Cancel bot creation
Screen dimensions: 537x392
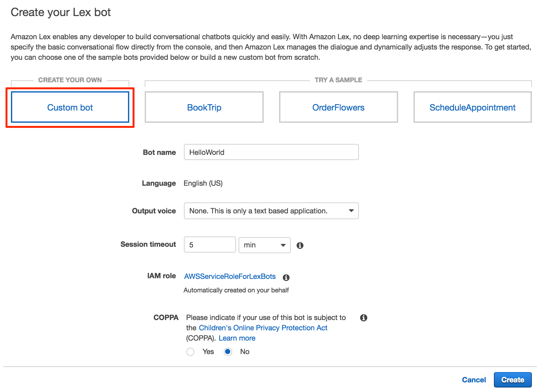474,380
